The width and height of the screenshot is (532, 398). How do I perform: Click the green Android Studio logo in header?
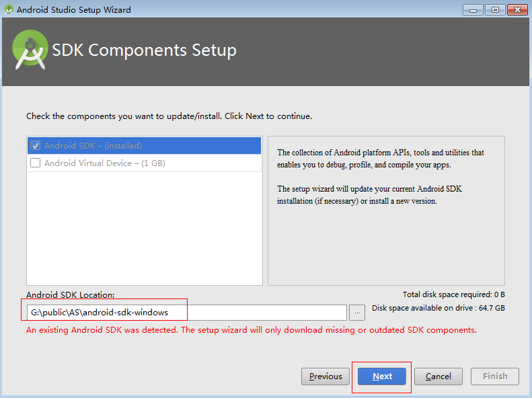point(30,50)
